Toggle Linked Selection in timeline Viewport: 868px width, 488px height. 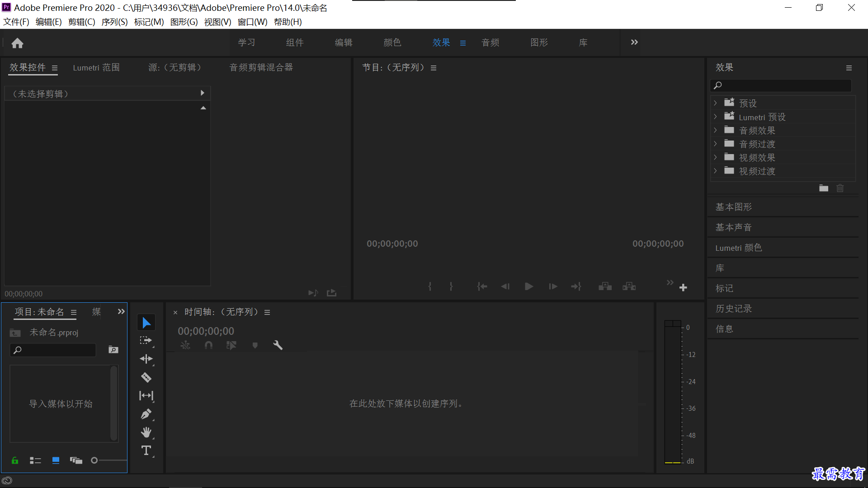[x=231, y=345]
